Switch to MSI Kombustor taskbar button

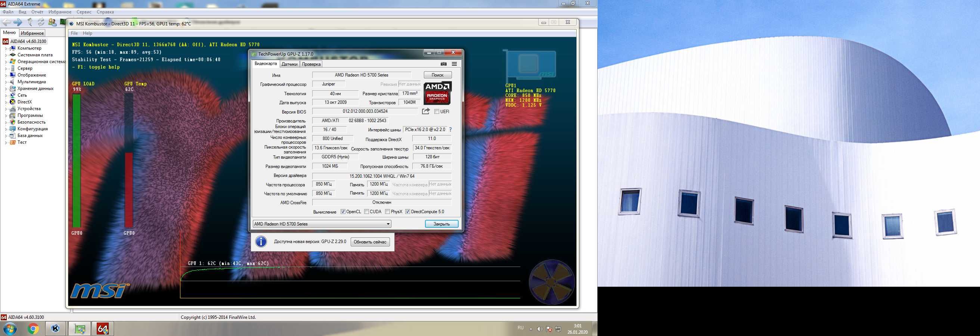[56, 329]
